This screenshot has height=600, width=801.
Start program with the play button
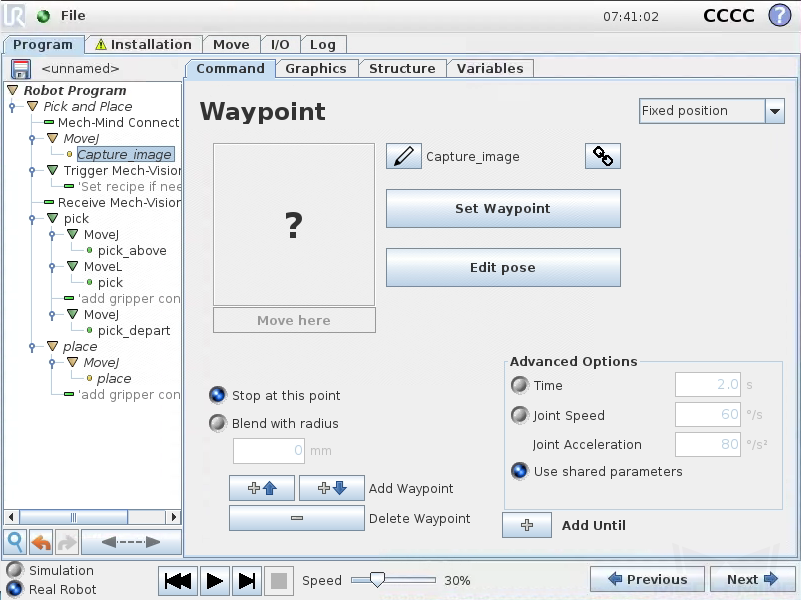click(x=215, y=581)
